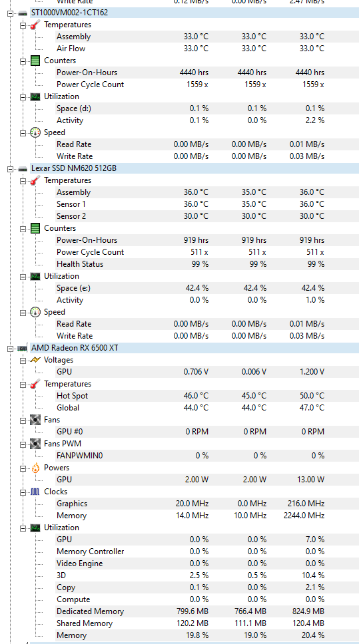Click the AMD Radeon RX 6500 XT card icon

23,348
